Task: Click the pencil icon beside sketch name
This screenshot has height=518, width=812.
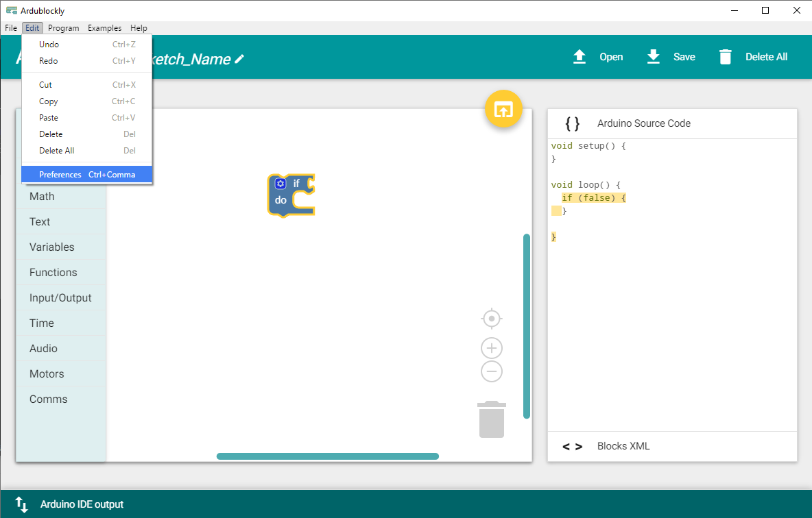Action: (239, 59)
